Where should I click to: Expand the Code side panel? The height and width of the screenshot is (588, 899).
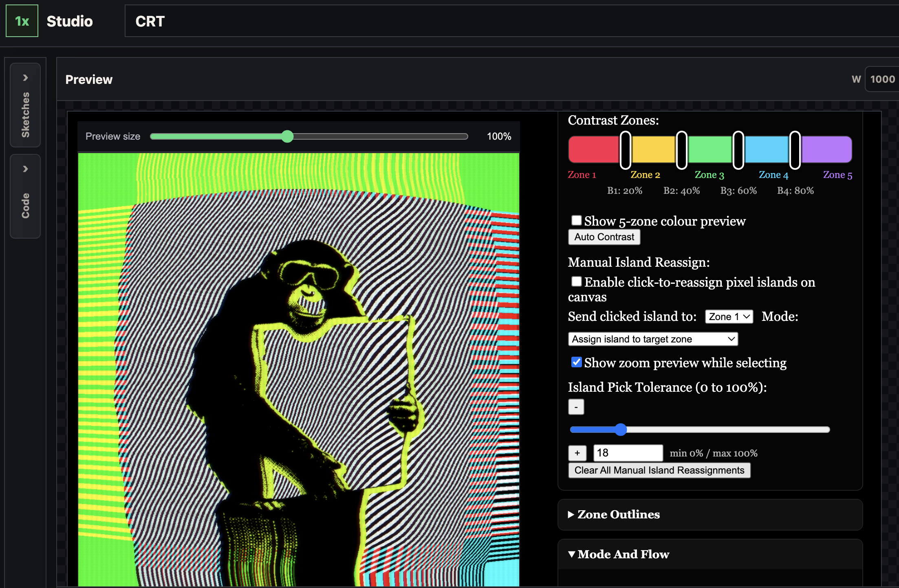[25, 196]
